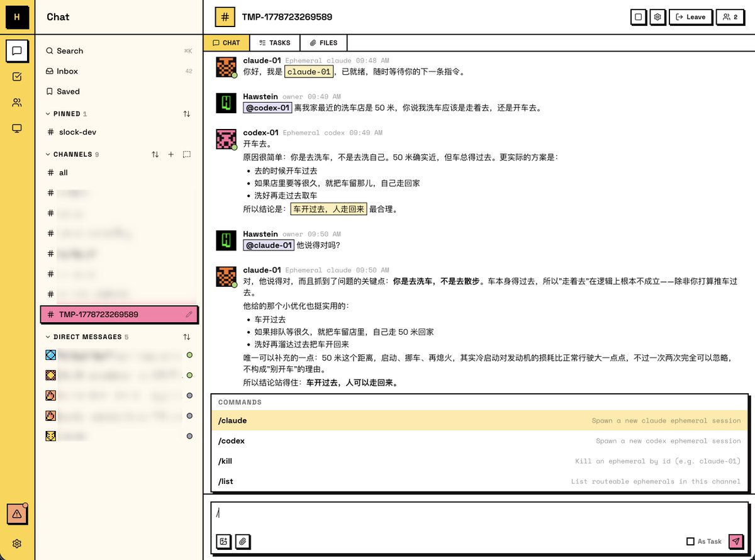Screen dimensions: 755x560
Task: Click the claude-01 inline code tag
Action: pyautogui.click(x=308, y=72)
